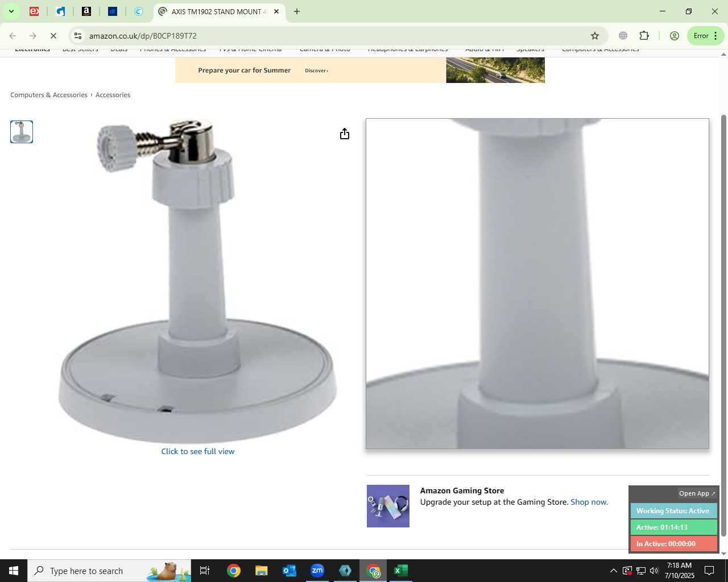The image size is (728, 582).
Task: Click the Prepare your car for Summer banner
Action: tap(360, 70)
